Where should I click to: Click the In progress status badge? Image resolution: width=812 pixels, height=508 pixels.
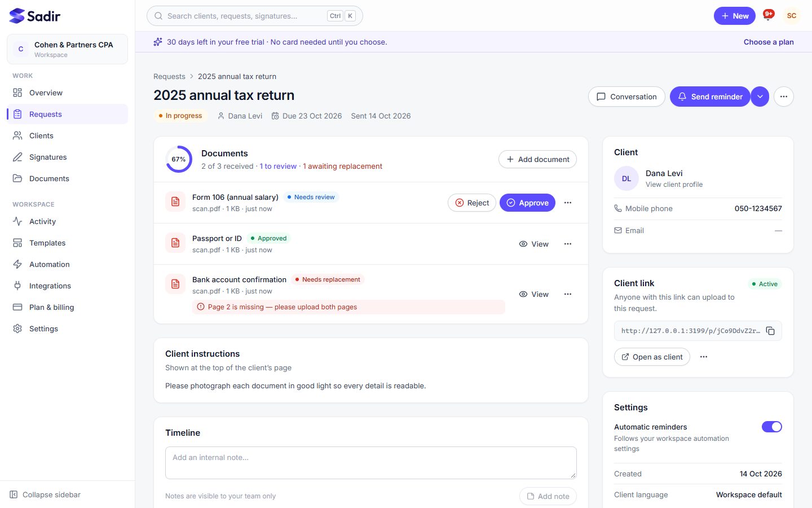tap(180, 116)
